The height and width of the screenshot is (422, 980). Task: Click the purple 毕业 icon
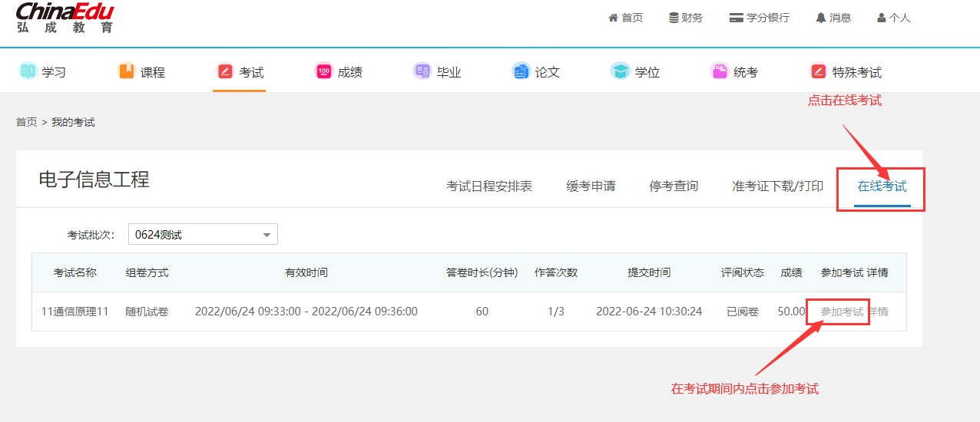pyautogui.click(x=422, y=71)
